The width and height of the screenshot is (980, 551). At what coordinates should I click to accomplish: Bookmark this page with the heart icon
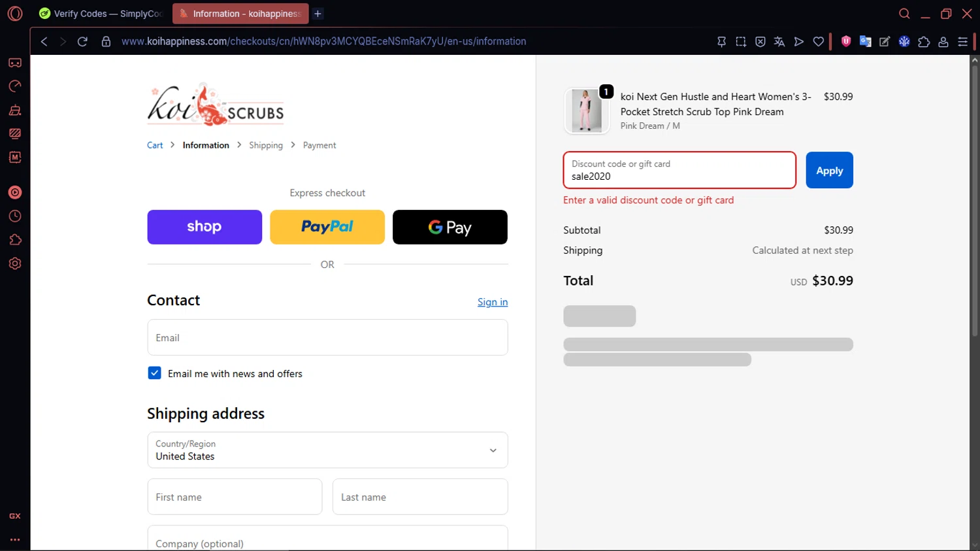point(819,41)
